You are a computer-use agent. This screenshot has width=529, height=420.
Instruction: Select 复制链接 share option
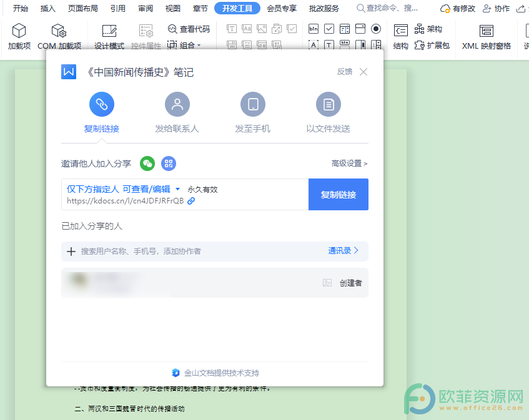pyautogui.click(x=102, y=112)
